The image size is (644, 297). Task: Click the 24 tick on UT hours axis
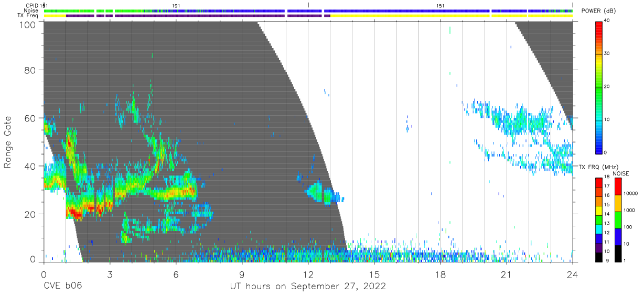click(573, 274)
